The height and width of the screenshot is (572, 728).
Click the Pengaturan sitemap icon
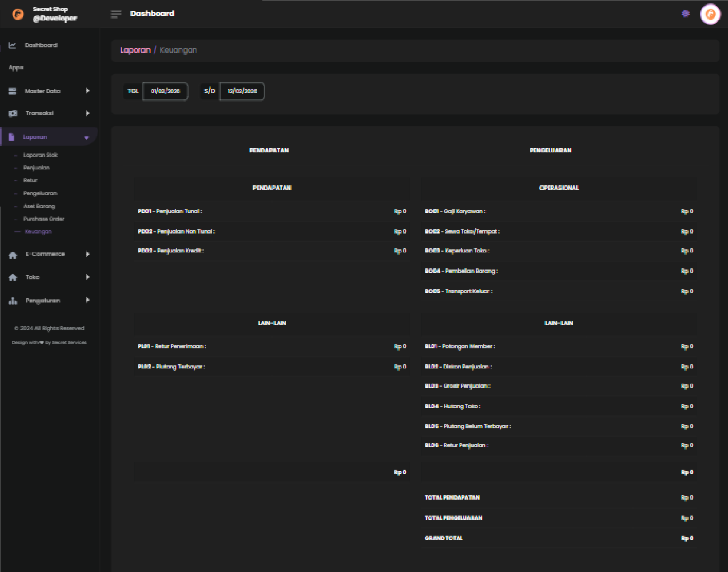tap(13, 301)
